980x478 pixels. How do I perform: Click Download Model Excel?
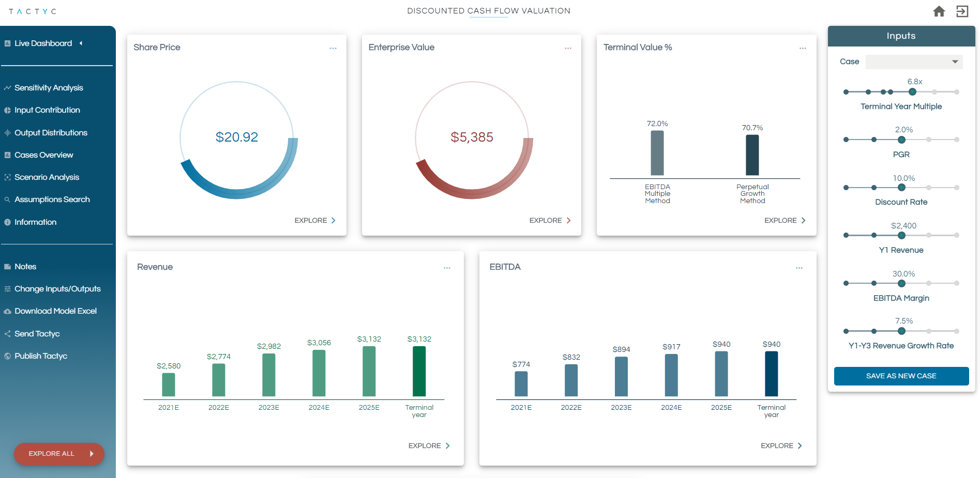[x=55, y=311]
